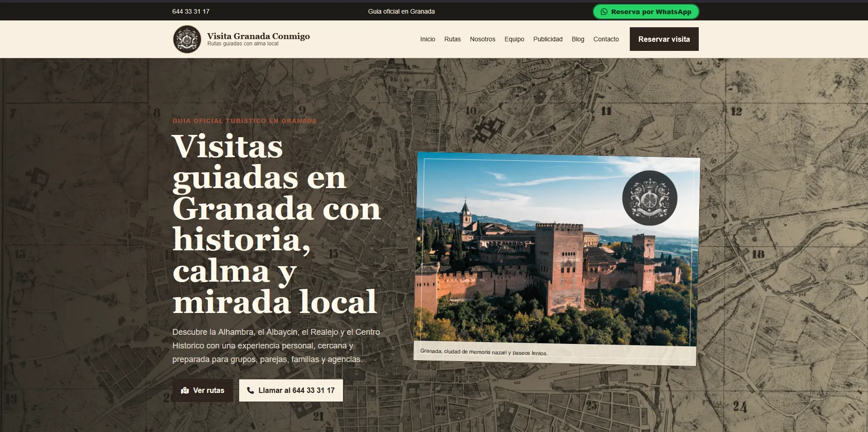The width and height of the screenshot is (868, 432).
Task: Click the round crest logo in the header
Action: (187, 39)
